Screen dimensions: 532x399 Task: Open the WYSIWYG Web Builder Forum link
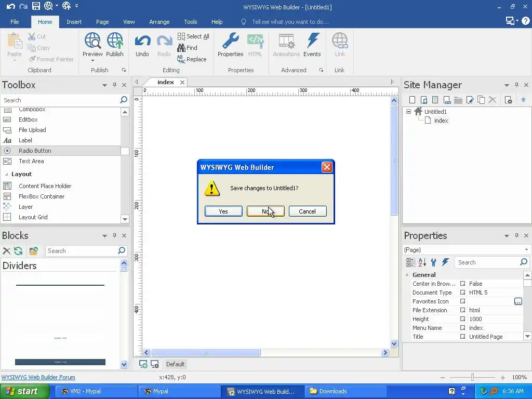[38, 377]
